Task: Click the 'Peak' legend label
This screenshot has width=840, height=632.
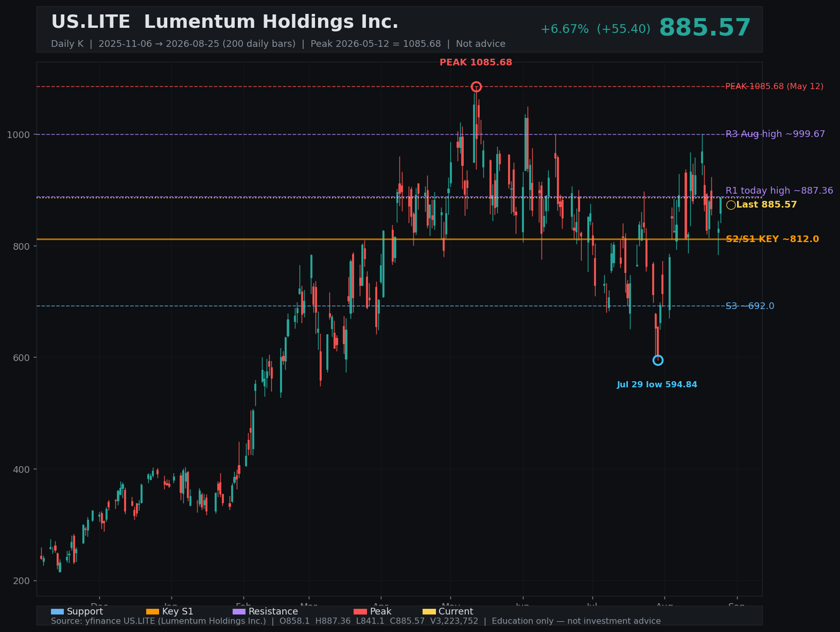Action: [x=380, y=611]
